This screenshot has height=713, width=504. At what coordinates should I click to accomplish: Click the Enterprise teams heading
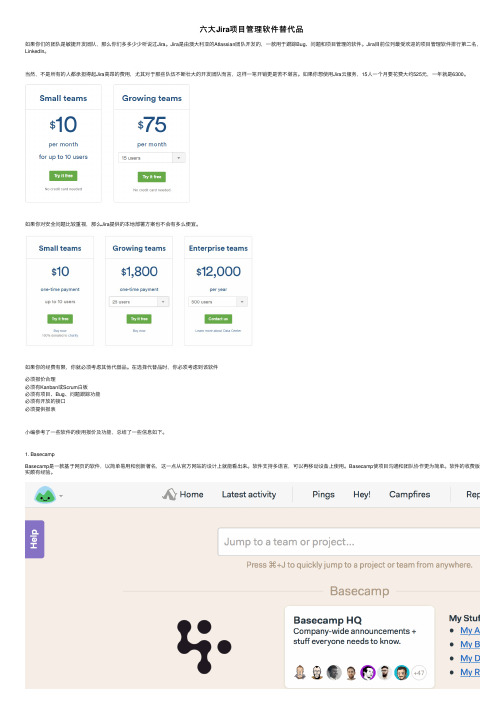tap(218, 248)
